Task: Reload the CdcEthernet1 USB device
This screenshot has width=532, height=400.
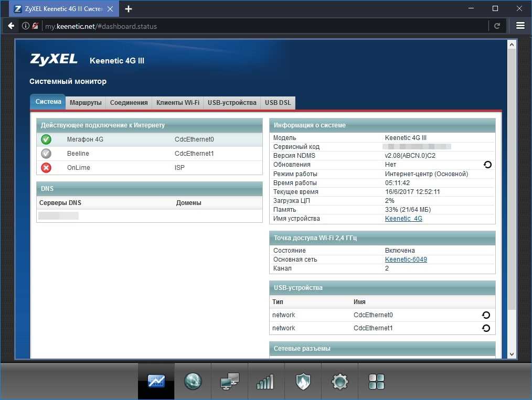Action: (486, 328)
